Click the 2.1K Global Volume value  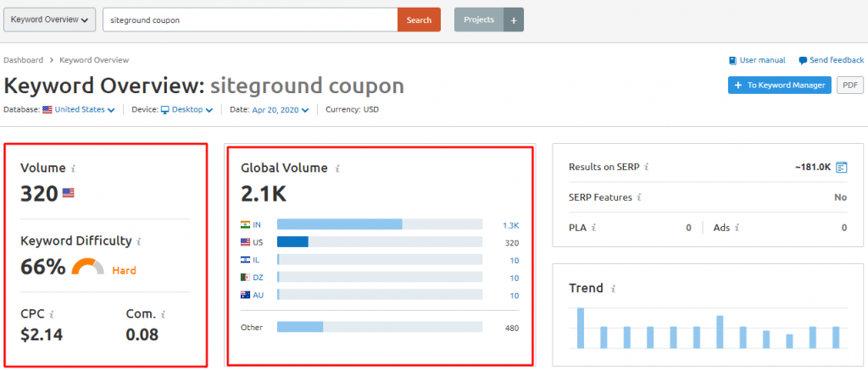264,194
